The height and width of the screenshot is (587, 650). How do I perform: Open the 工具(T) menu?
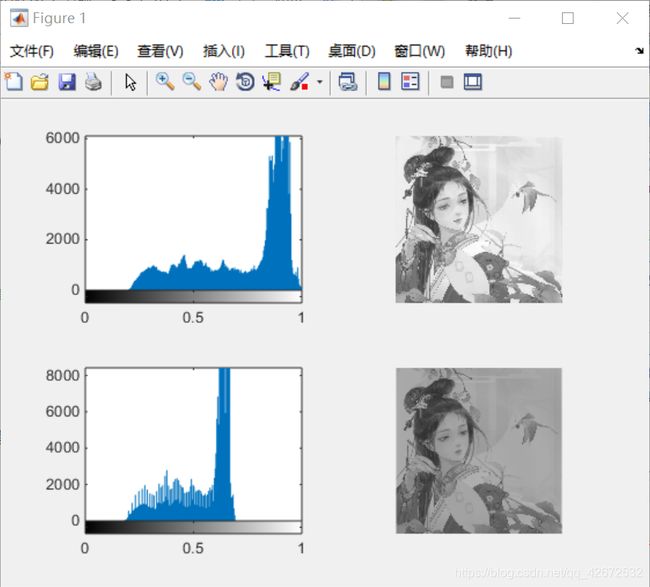click(287, 51)
